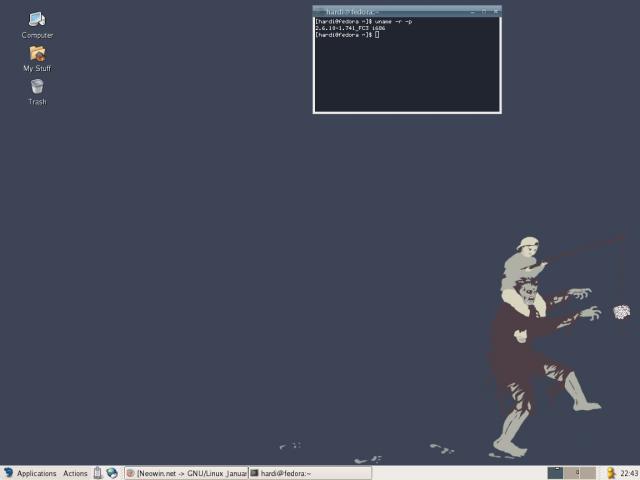Launch the web browser globe icon
This screenshot has height=480, width=640.
click(112, 473)
